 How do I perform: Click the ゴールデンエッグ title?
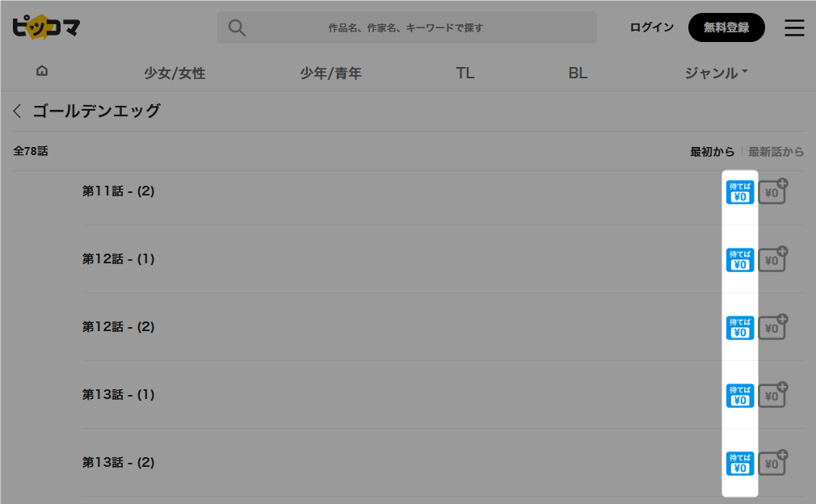tap(97, 111)
